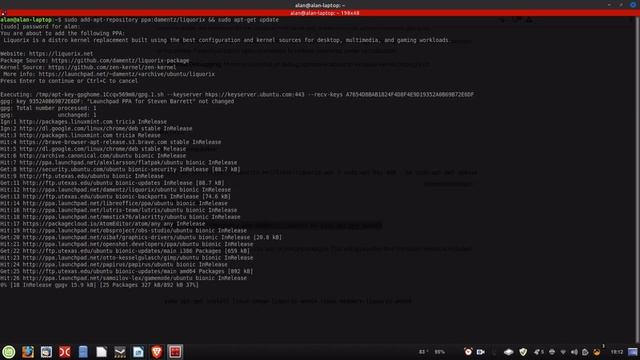Select the active red terminal taskbar item
640x360 pixels.
[x=175, y=352]
